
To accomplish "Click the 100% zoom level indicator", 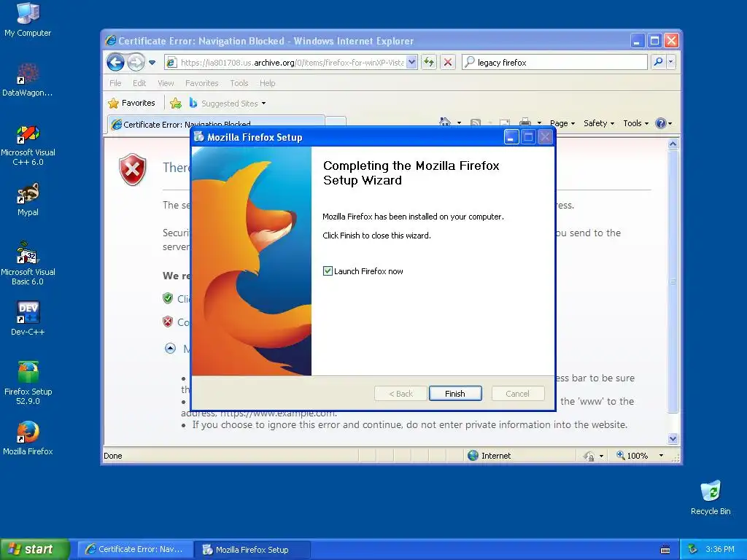I will tap(637, 456).
